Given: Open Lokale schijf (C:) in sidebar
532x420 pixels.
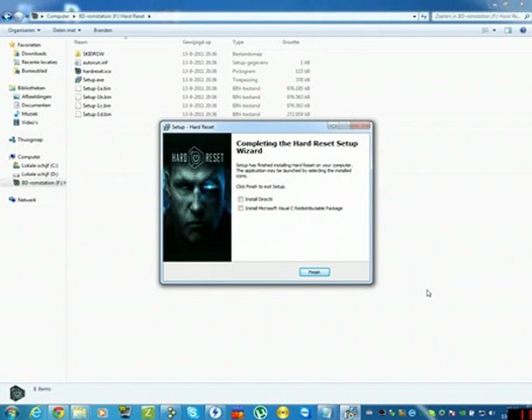Looking at the screenshot, I should pyautogui.click(x=40, y=166).
